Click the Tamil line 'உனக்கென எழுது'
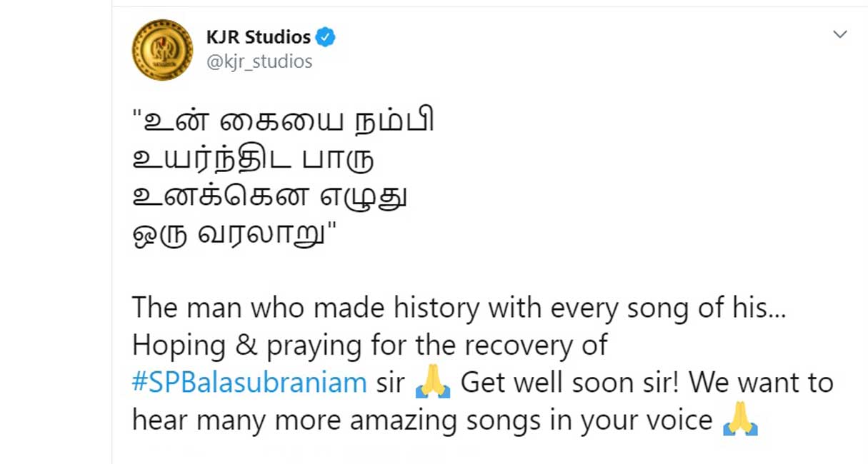868x464 pixels. pos(270,198)
